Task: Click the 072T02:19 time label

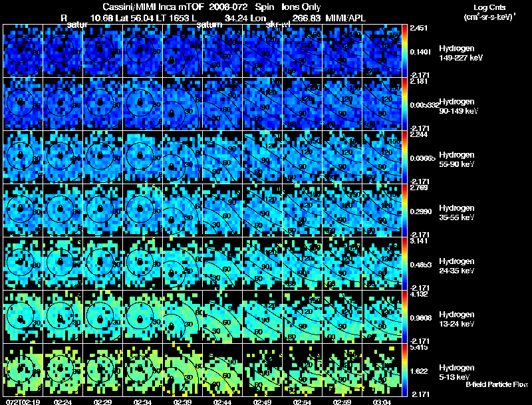Action: pyautogui.click(x=23, y=402)
